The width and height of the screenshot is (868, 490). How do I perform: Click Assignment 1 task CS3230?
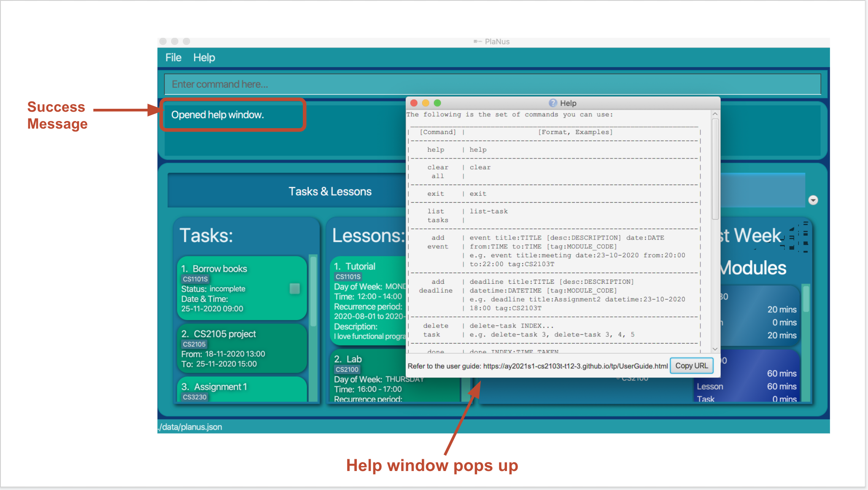pos(238,393)
